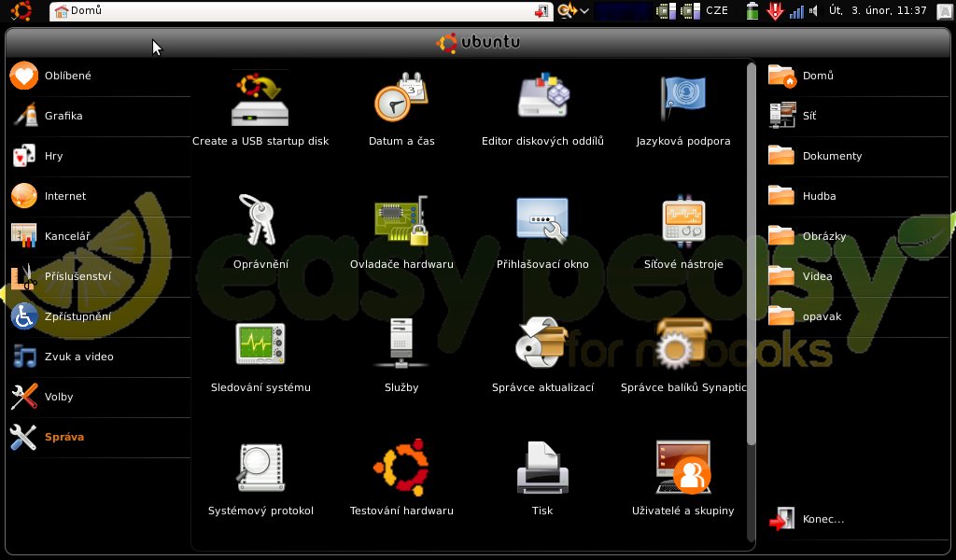Open the Obrázky folder

pyautogui.click(x=858, y=236)
